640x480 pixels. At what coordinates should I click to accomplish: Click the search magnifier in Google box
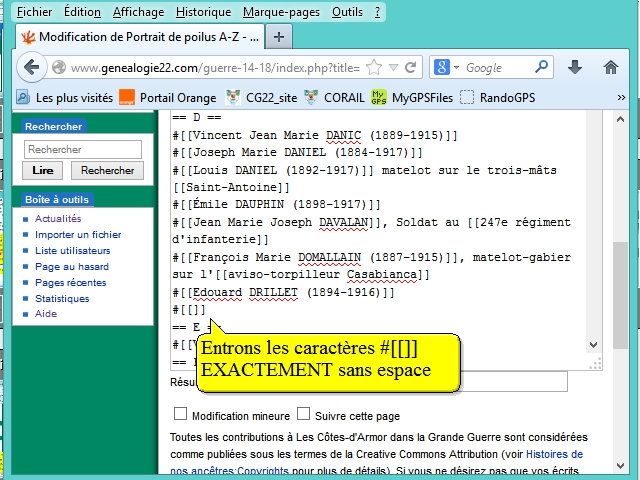[x=541, y=67]
